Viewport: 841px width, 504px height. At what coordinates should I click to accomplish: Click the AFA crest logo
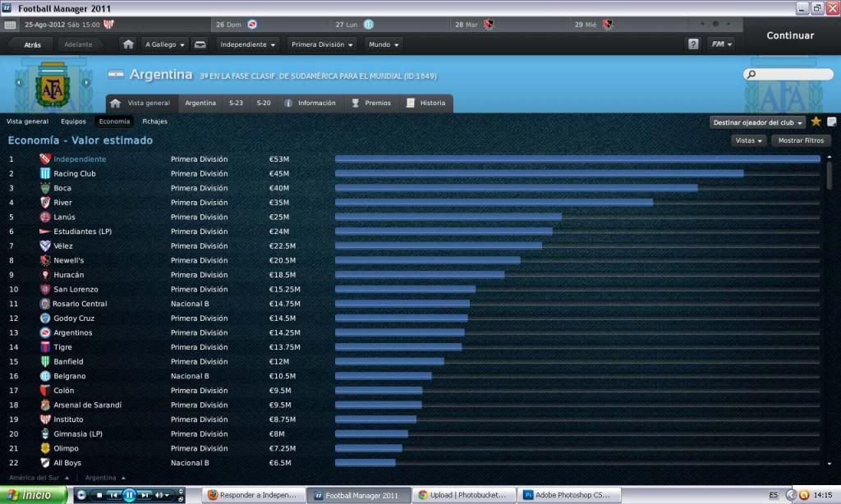53,85
